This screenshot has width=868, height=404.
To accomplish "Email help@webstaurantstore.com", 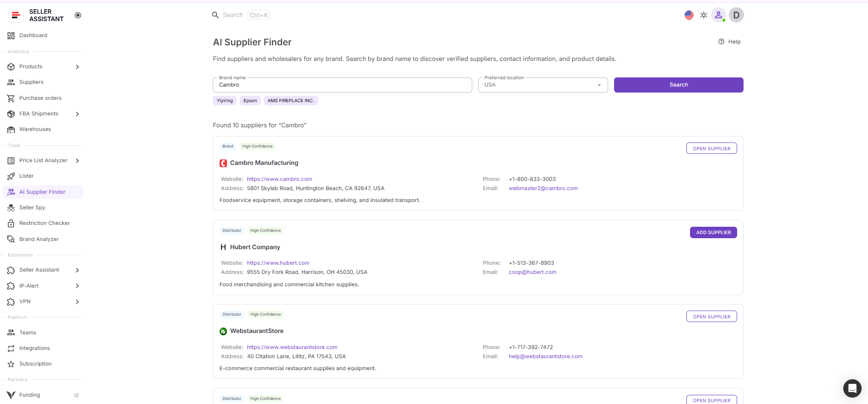I will [x=545, y=356].
